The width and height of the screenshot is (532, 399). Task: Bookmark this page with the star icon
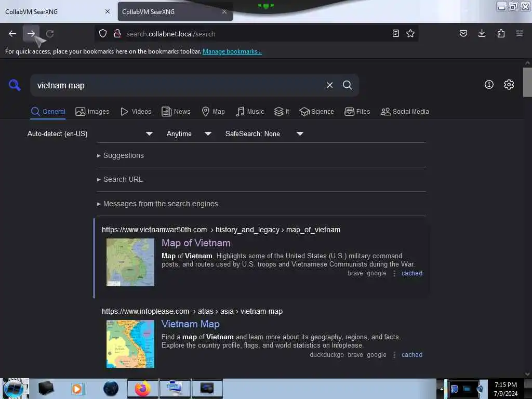click(410, 33)
